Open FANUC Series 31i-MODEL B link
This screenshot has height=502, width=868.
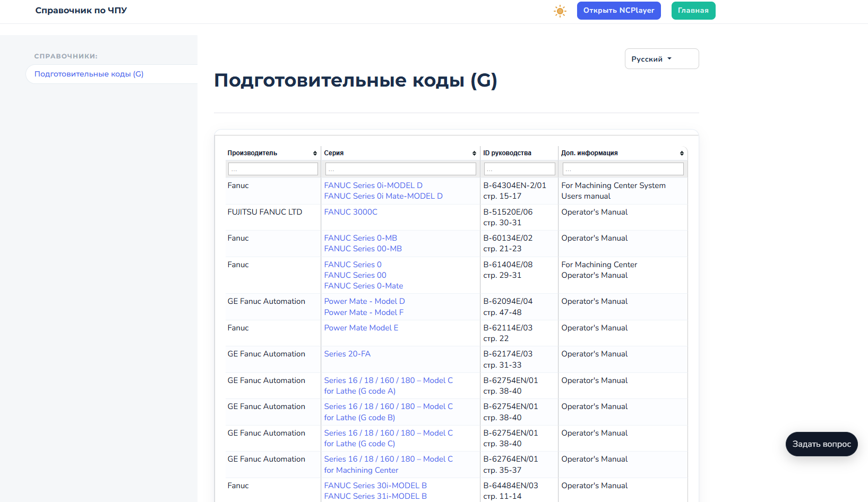375,496
